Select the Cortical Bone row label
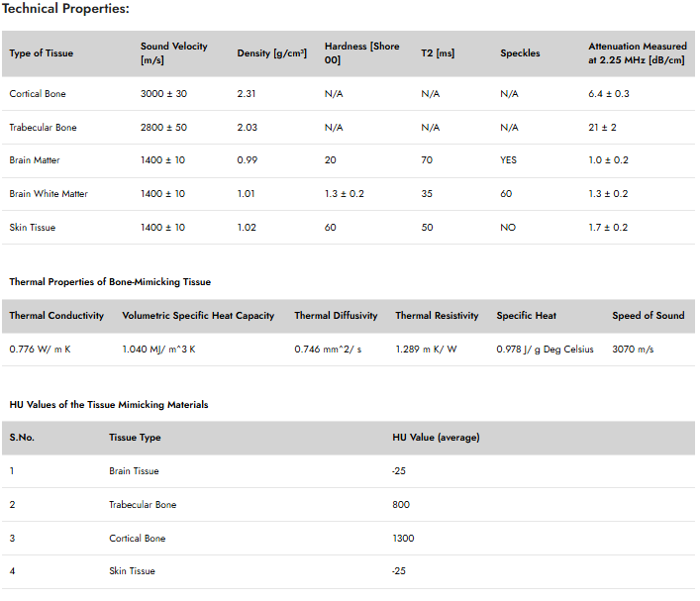The width and height of the screenshot is (700, 601). pos(38,94)
